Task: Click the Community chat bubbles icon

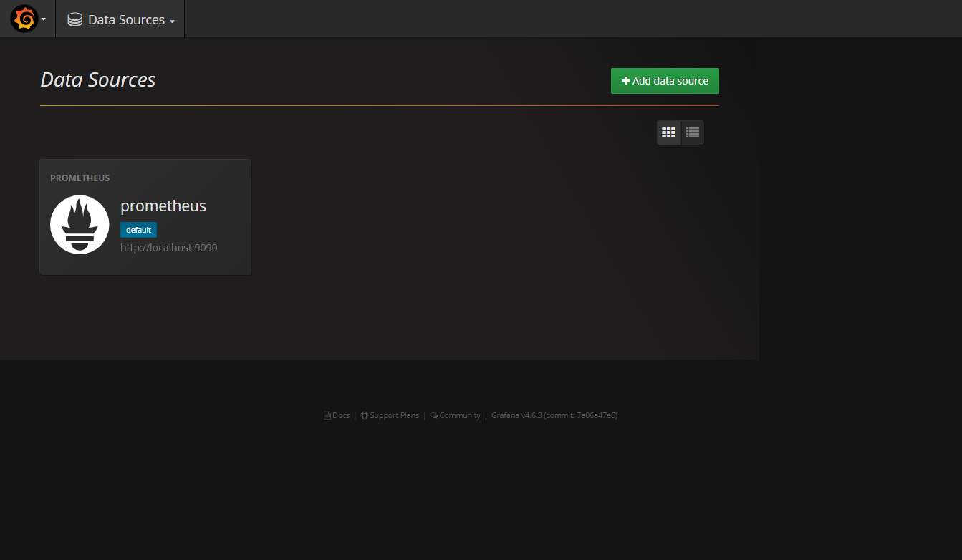Action: 434,415
